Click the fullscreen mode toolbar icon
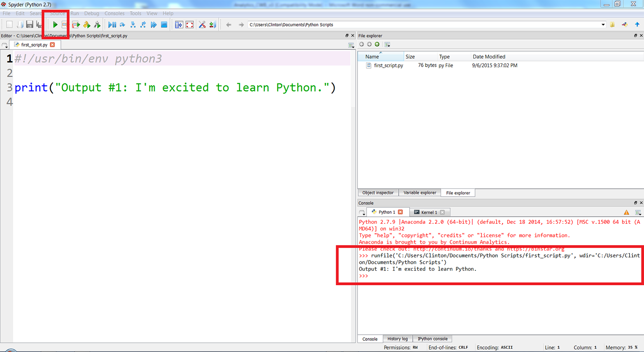 click(189, 25)
